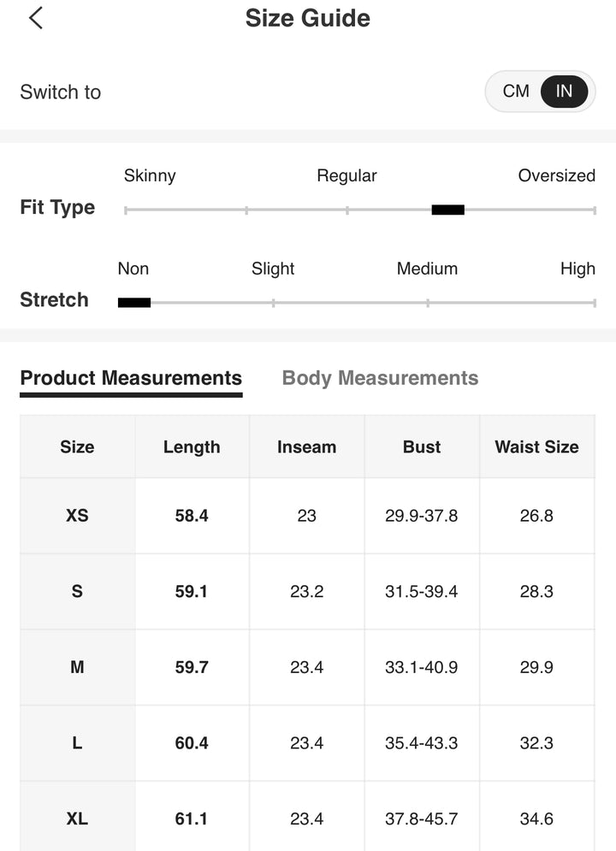The width and height of the screenshot is (616, 851).
Task: Open the Body Measurements tab
Action: tap(380, 378)
